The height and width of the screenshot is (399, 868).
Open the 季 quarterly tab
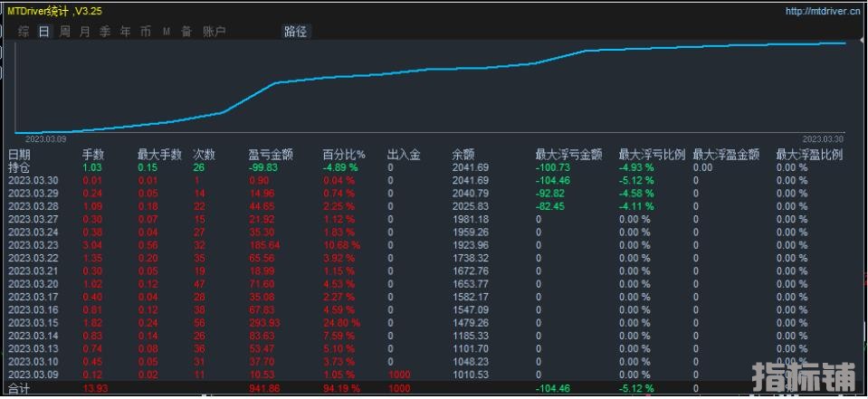click(105, 32)
